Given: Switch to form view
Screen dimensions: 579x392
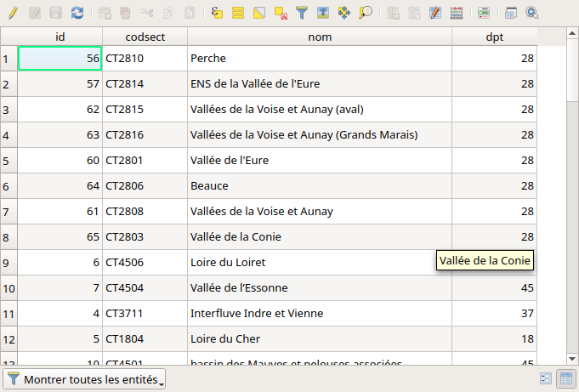Looking at the screenshot, I should [x=546, y=379].
